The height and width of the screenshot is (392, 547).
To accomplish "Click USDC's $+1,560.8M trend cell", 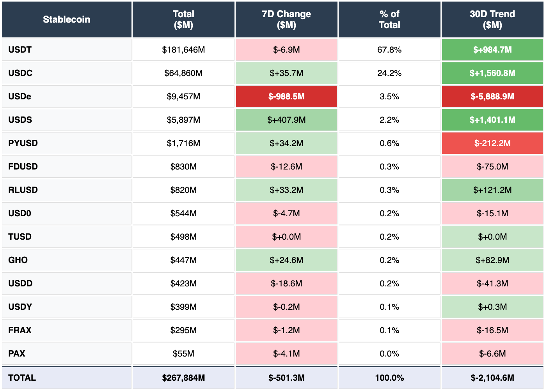I will pos(492,73).
